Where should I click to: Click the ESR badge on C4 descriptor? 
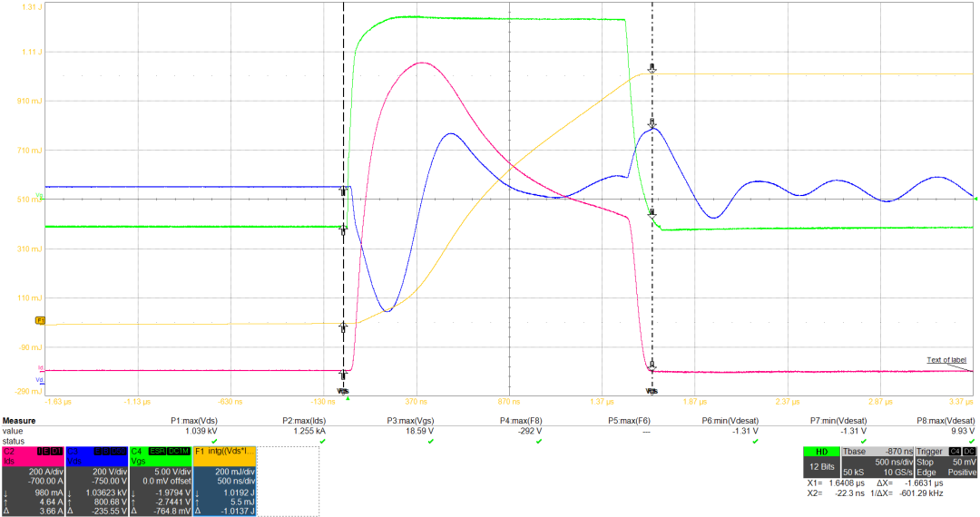pyautogui.click(x=157, y=451)
